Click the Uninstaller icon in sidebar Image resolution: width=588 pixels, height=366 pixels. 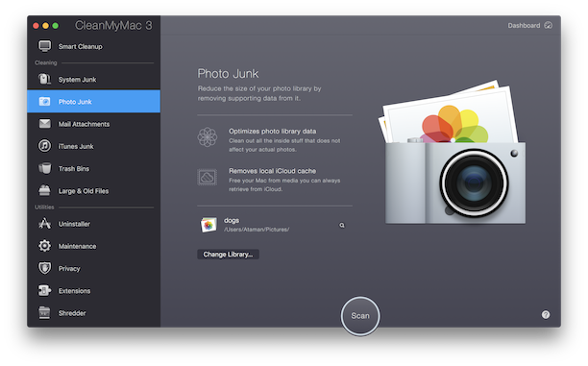pyautogui.click(x=44, y=224)
